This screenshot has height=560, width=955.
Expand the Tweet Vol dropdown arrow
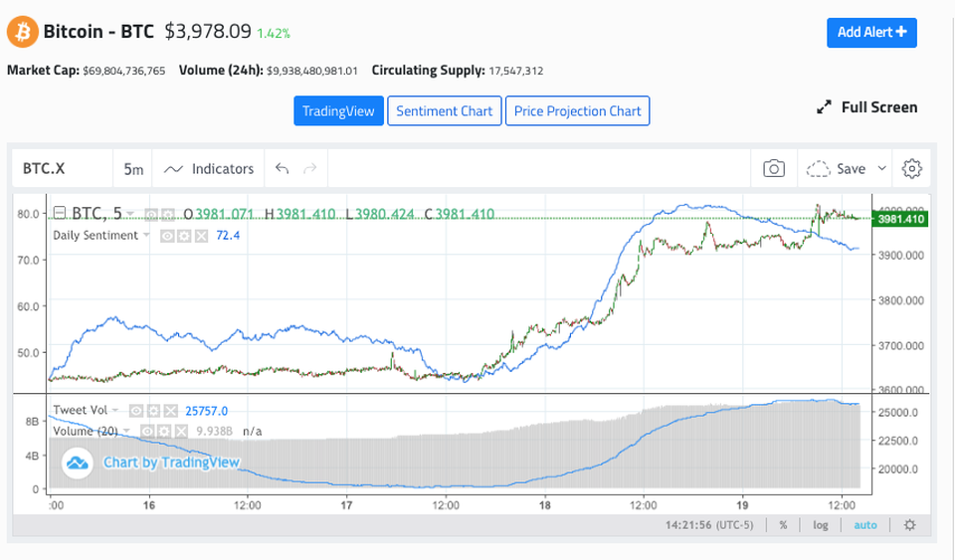click(x=115, y=410)
